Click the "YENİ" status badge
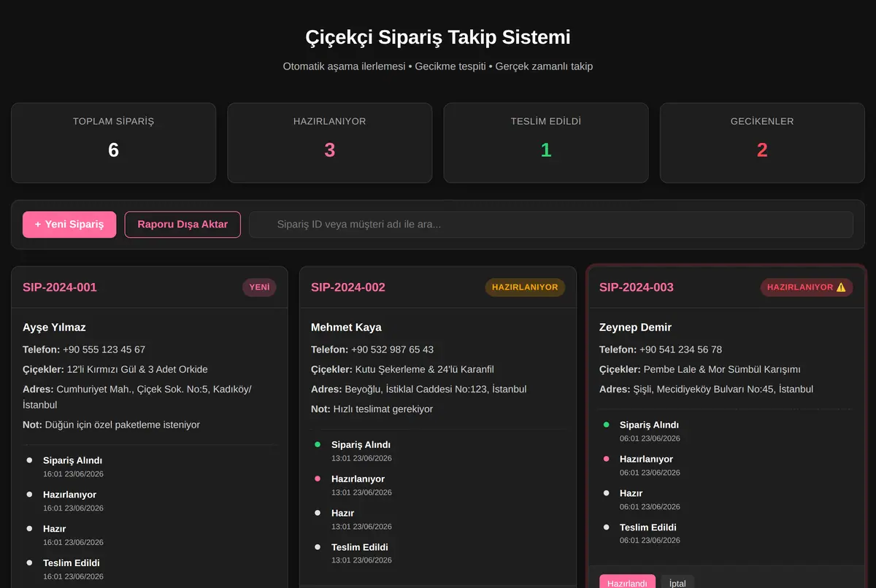The width and height of the screenshot is (876, 588). [x=259, y=287]
